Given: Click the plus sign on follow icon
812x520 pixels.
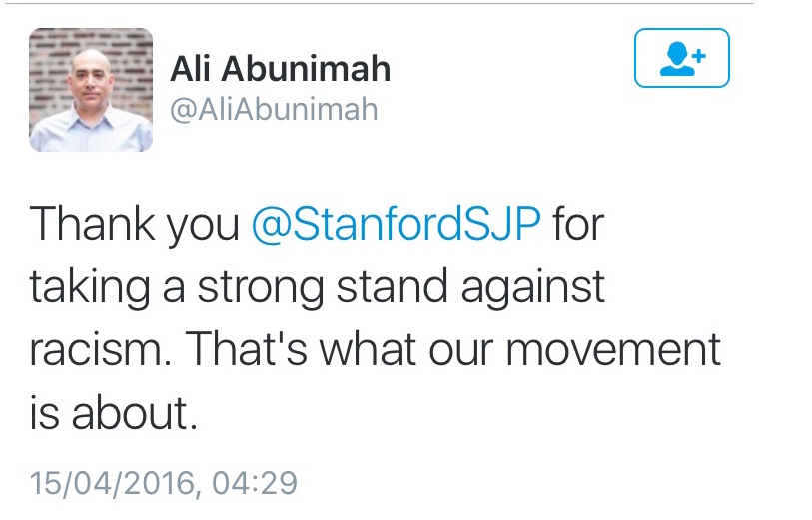Looking at the screenshot, I should (699, 55).
